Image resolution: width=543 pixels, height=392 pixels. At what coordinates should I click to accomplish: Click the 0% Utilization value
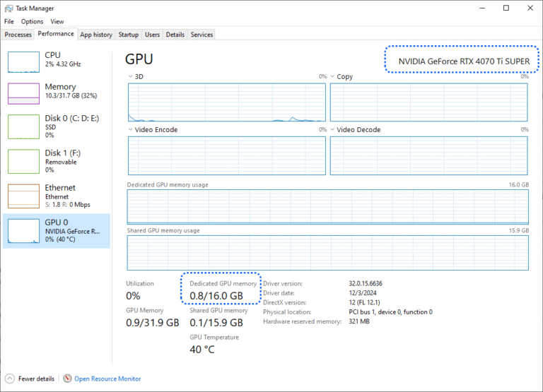[x=133, y=296]
